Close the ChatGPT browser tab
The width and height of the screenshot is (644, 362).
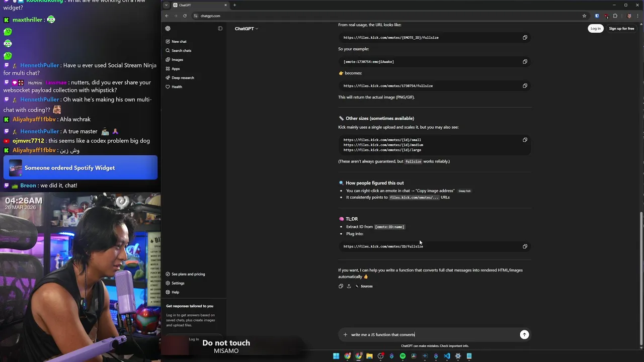[225, 5]
